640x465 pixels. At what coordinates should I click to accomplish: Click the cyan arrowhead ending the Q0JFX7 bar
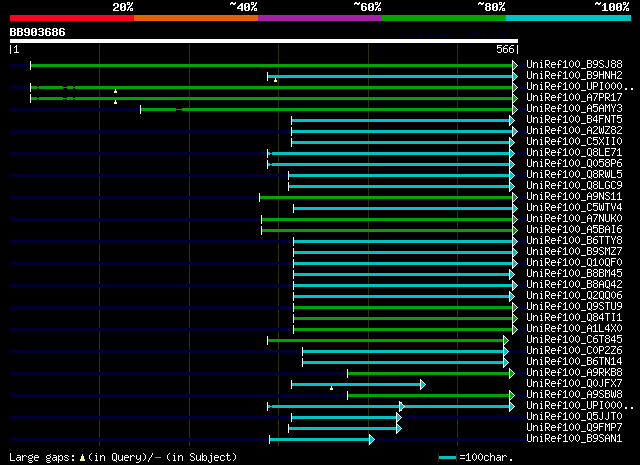pos(423,385)
